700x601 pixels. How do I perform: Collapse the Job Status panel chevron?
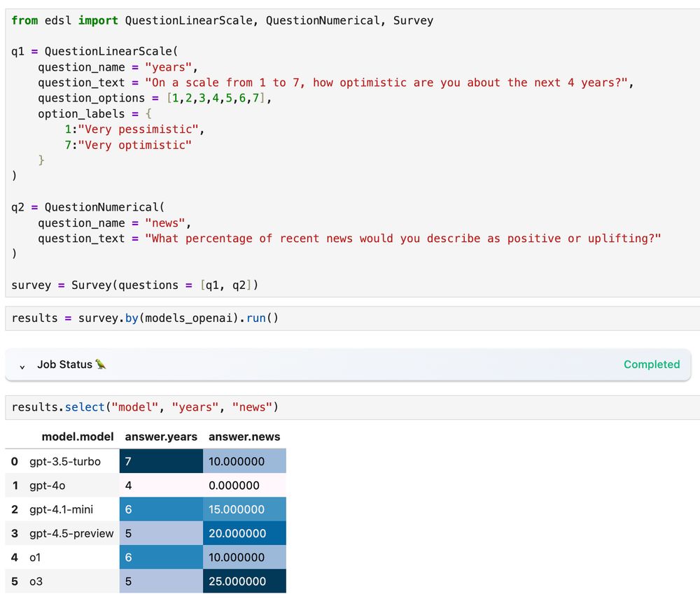coord(22,367)
